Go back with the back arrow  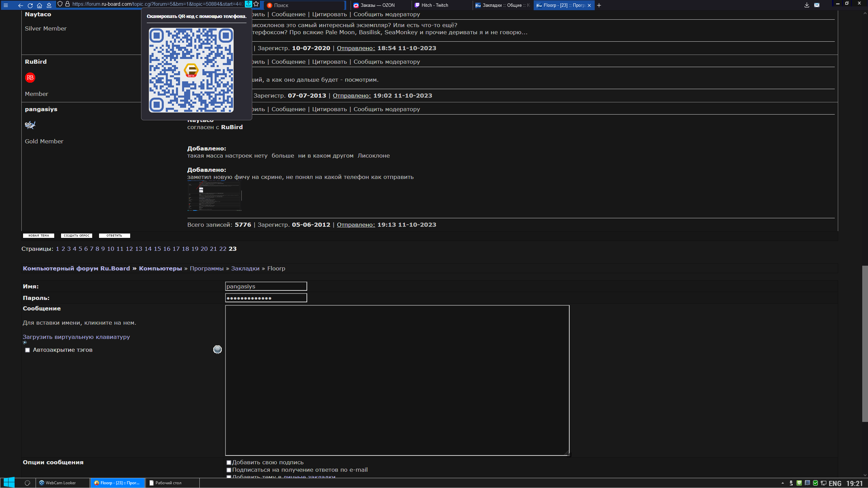[x=21, y=5]
